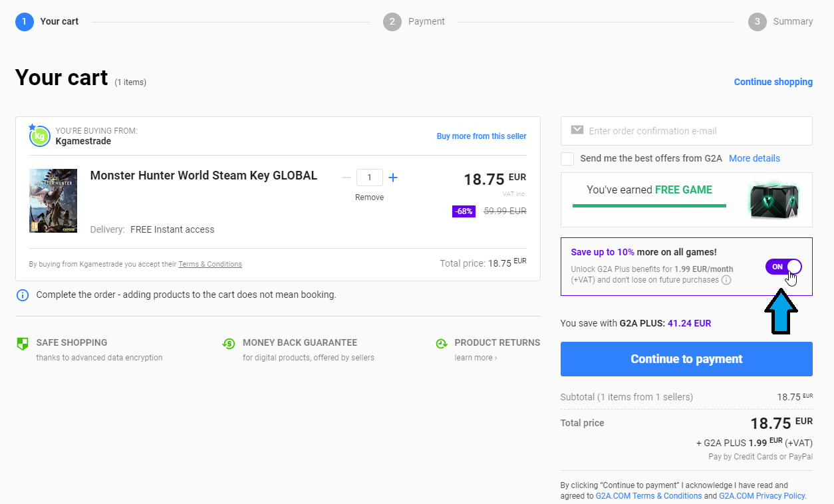The image size is (834, 504).
Task: Remove Monster Hunter World from cart
Action: point(369,197)
